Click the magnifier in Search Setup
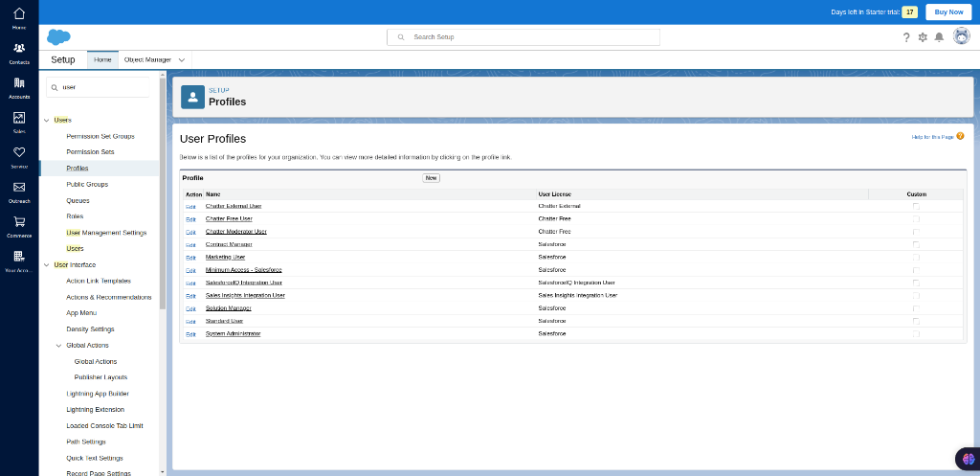 (401, 37)
